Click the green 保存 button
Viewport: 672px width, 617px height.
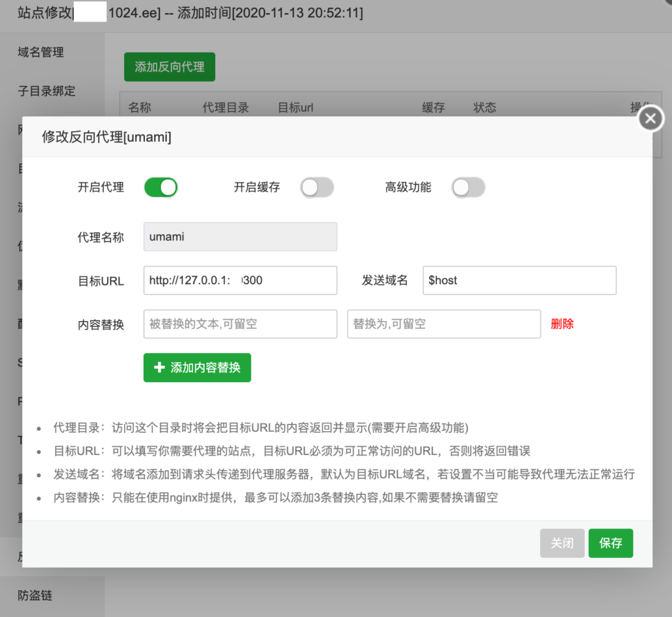[x=611, y=543]
